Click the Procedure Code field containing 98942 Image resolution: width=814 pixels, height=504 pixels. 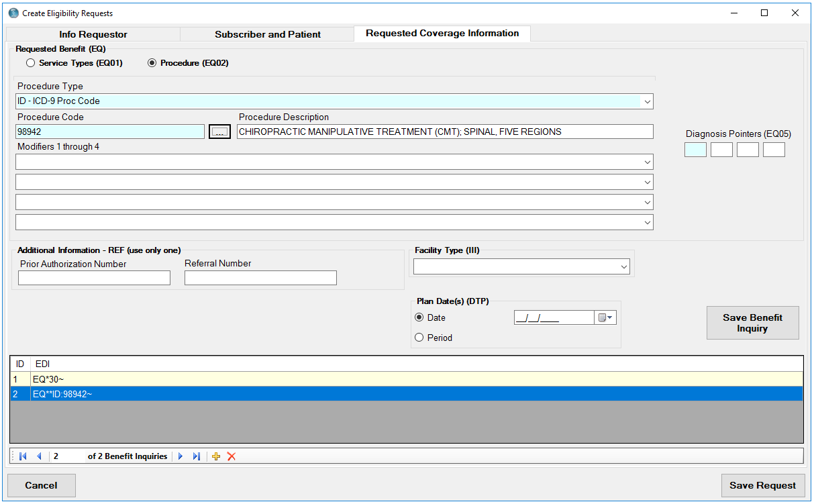coord(110,132)
